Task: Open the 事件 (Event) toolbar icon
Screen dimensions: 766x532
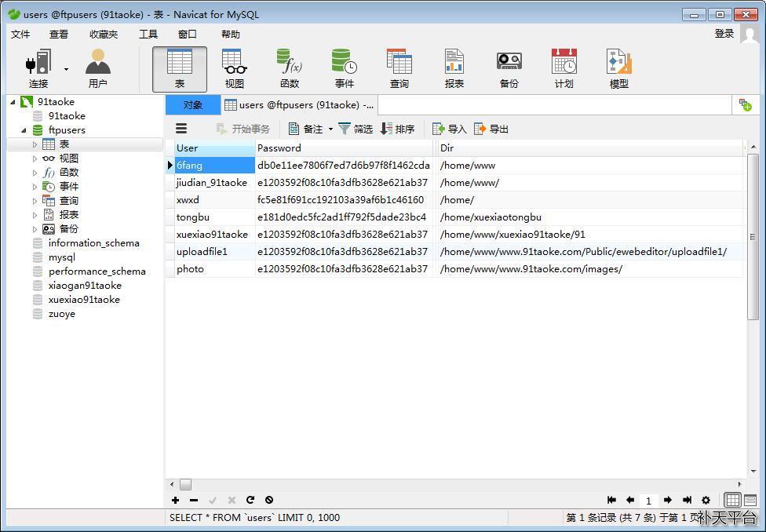Action: pos(344,68)
